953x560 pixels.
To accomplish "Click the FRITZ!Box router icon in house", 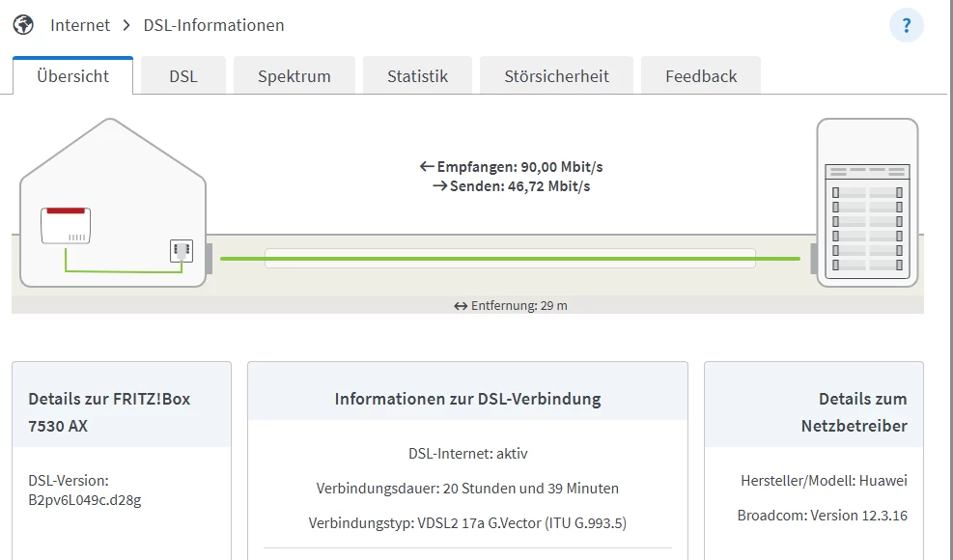I will point(65,225).
